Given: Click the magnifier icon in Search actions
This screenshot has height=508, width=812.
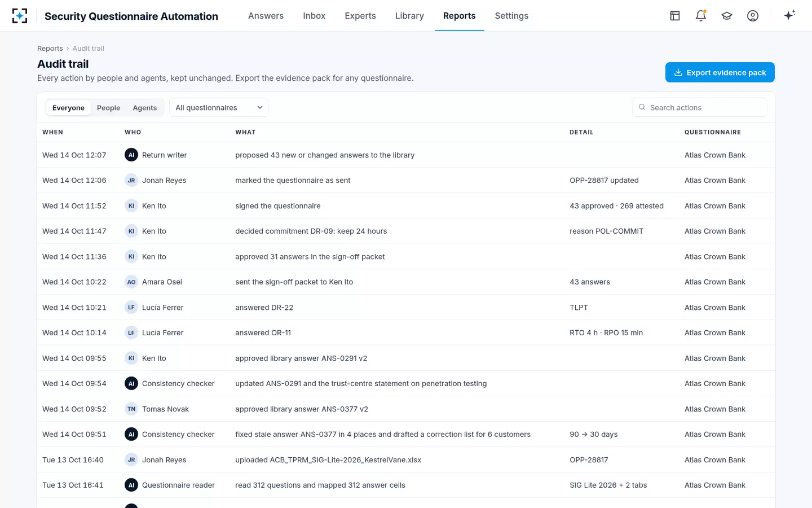Looking at the screenshot, I should [x=642, y=107].
